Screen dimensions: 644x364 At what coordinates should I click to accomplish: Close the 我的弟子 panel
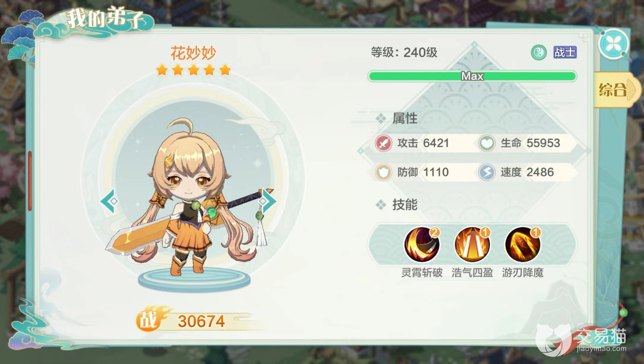pos(614,44)
